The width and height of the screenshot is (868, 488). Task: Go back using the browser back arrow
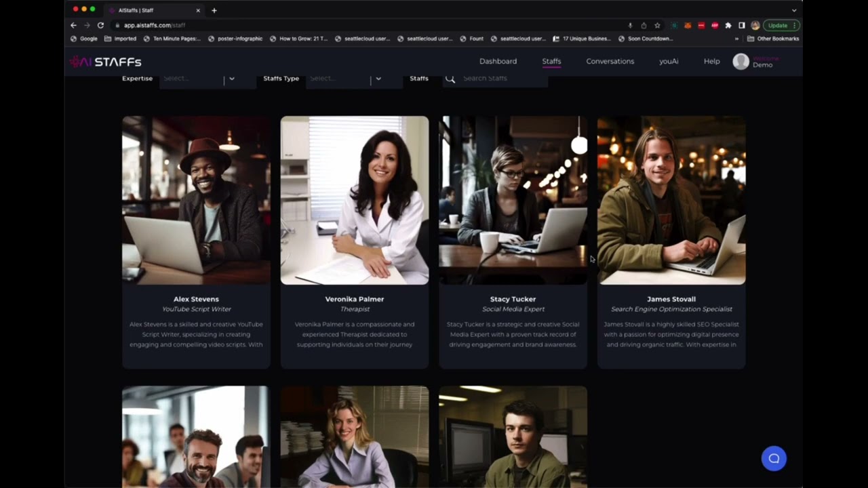pyautogui.click(x=73, y=25)
